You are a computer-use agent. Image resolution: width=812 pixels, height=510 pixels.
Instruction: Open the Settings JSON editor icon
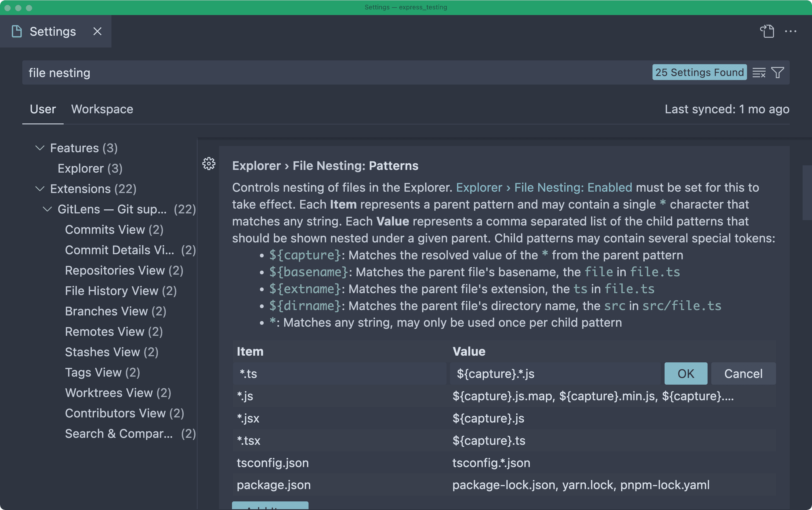[767, 31]
